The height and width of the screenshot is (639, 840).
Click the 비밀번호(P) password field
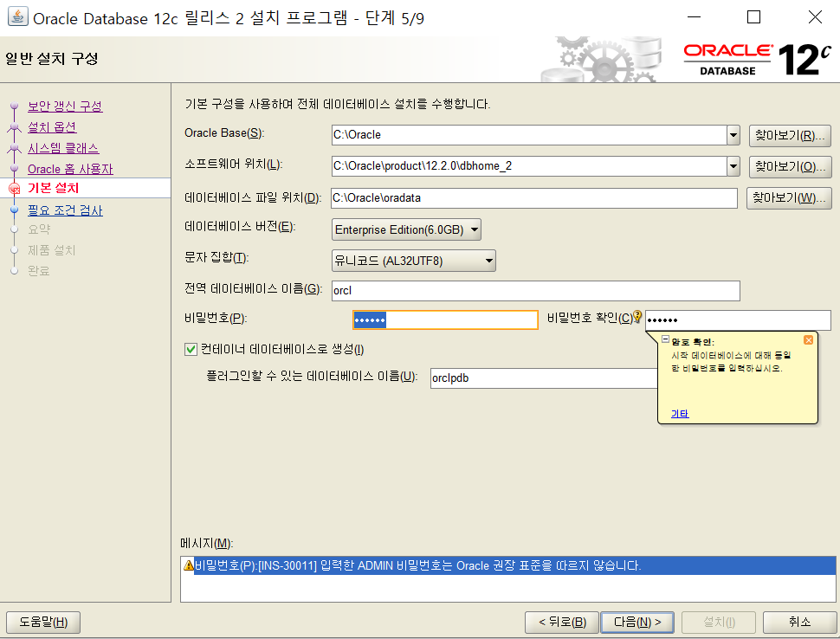coord(445,319)
